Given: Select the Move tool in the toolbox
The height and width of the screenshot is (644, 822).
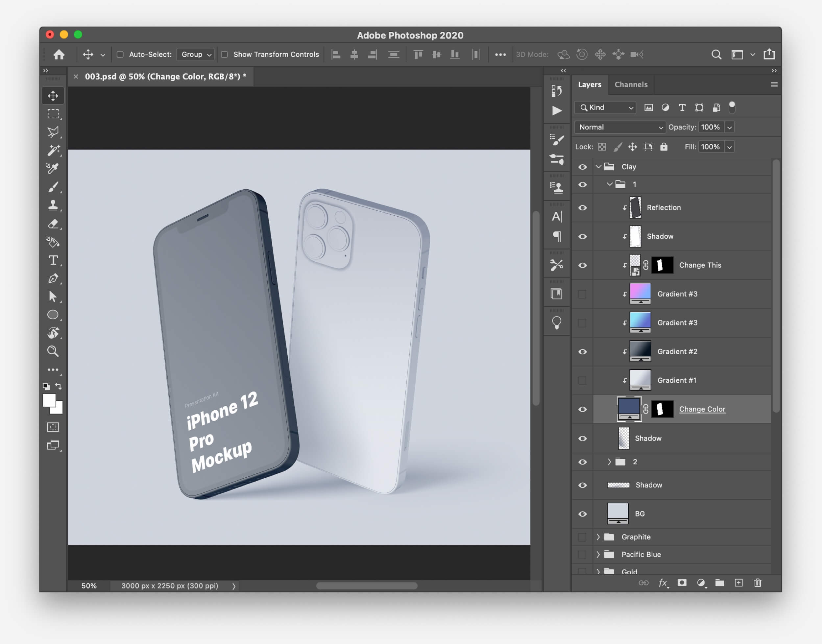Looking at the screenshot, I should tap(53, 96).
